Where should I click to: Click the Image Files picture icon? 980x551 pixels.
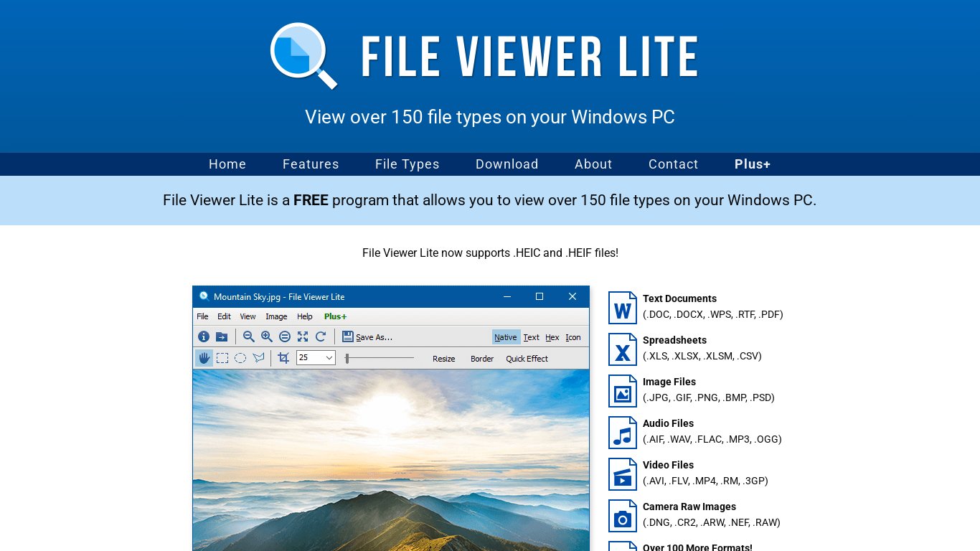point(623,391)
